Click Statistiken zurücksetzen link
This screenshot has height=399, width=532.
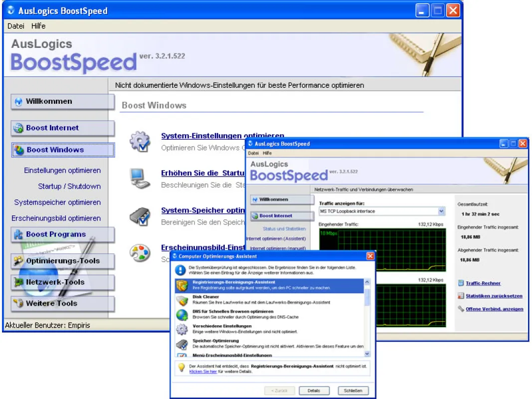pos(494,296)
